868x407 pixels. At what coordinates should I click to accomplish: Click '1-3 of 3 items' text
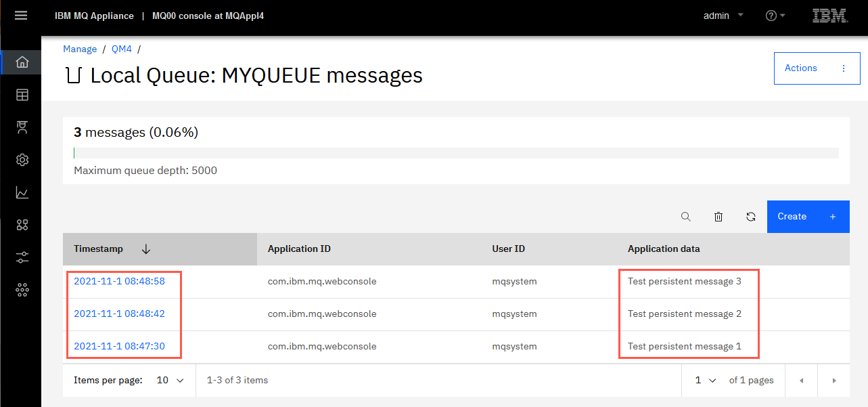[x=237, y=381]
